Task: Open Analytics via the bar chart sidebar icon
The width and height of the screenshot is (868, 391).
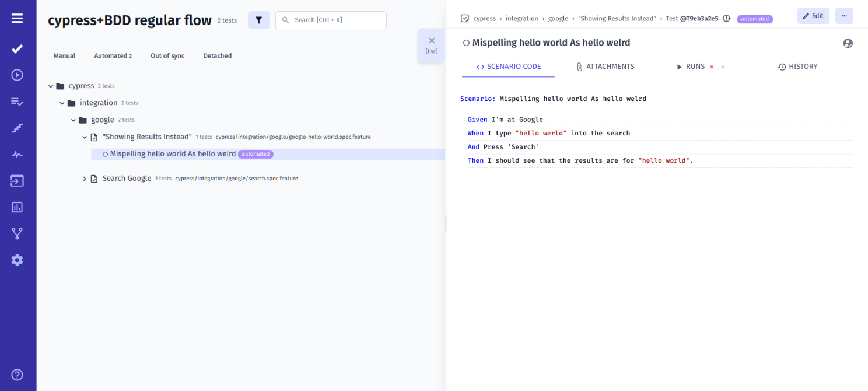Action: 17,207
